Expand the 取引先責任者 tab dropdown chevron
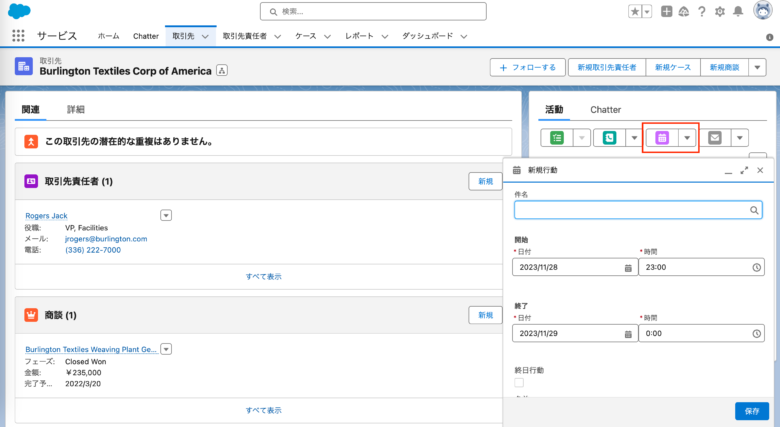780x427 pixels. tap(278, 36)
